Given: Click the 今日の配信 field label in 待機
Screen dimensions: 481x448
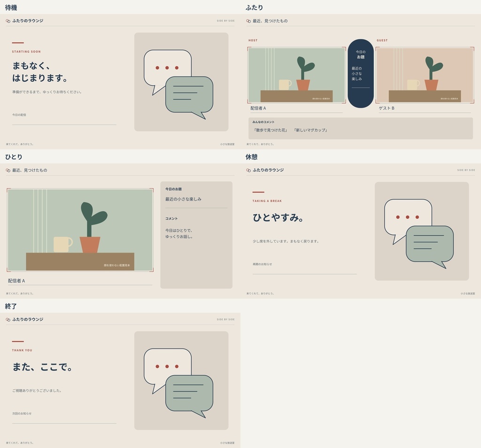Looking at the screenshot, I should 19,115.
